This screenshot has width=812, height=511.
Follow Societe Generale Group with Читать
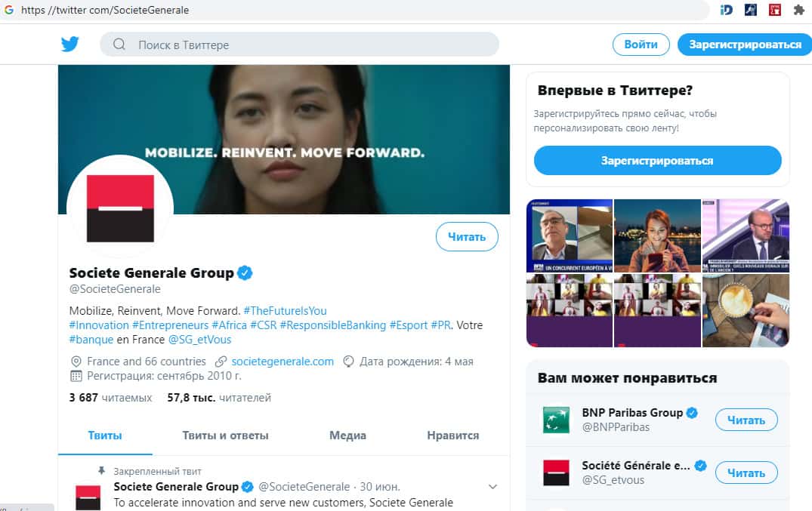tap(467, 237)
